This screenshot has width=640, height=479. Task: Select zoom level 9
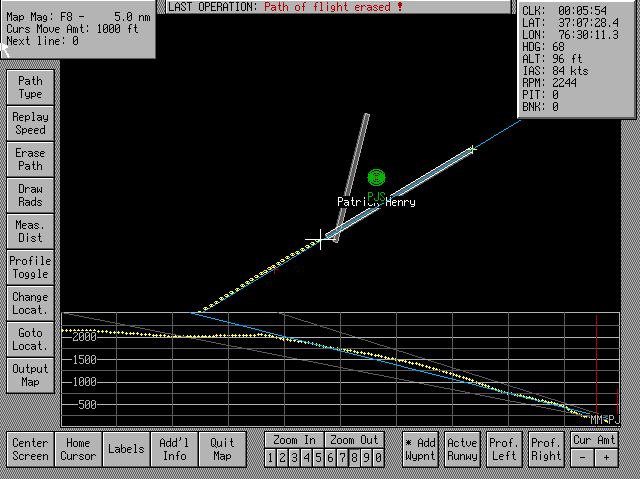(x=367, y=458)
